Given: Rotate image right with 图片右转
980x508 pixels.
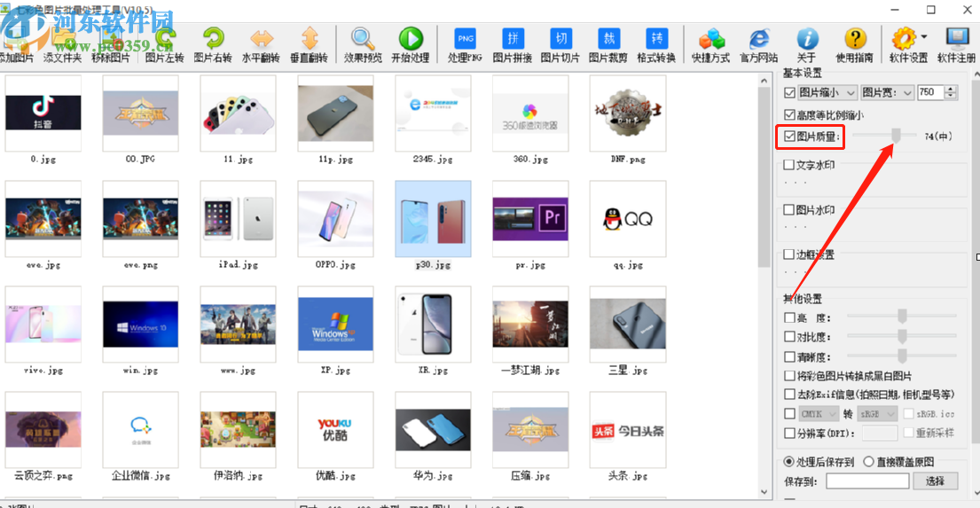Looking at the screenshot, I should tap(213, 45).
